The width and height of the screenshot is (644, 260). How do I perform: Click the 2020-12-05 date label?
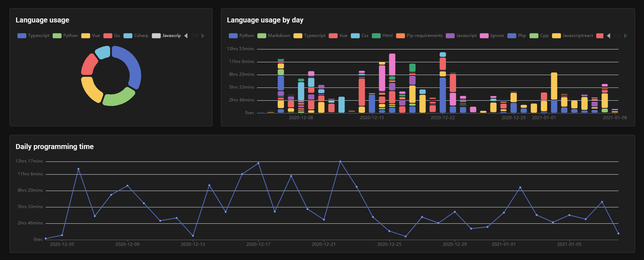point(62,244)
